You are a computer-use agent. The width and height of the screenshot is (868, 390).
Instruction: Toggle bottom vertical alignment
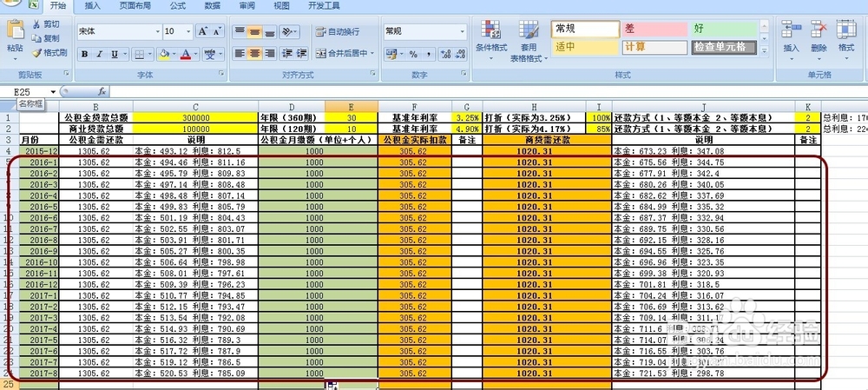[x=270, y=31]
